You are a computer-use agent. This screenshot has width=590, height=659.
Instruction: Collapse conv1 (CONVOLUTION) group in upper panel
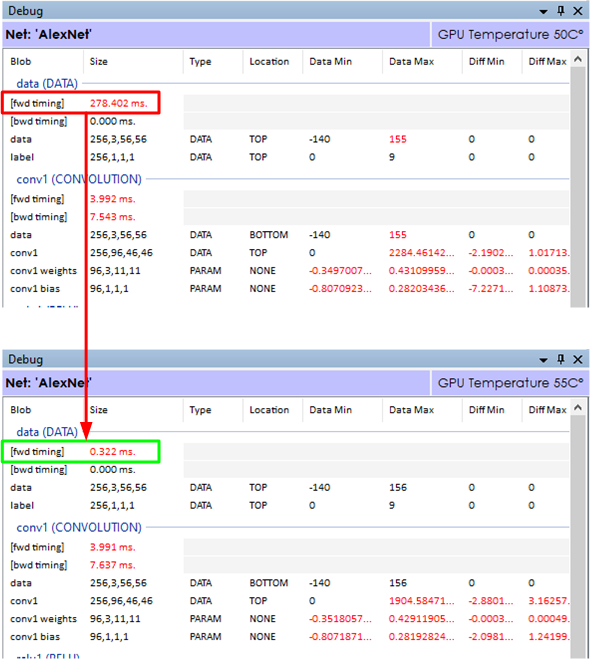(x=79, y=179)
